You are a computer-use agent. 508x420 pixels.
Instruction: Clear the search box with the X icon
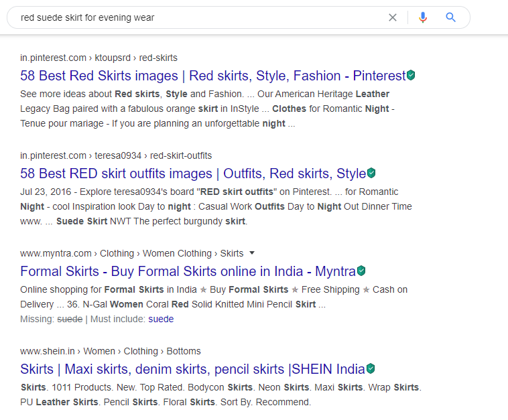coord(393,17)
